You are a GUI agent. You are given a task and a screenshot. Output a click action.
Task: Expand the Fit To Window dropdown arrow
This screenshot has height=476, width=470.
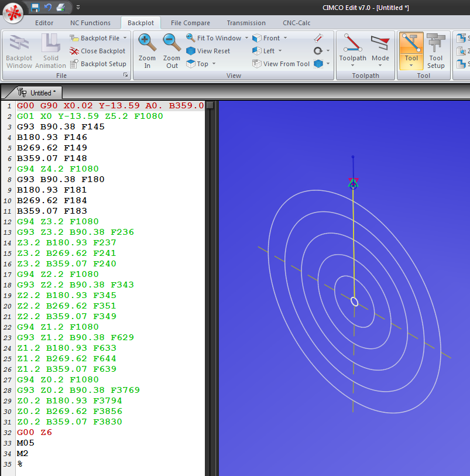pos(246,38)
